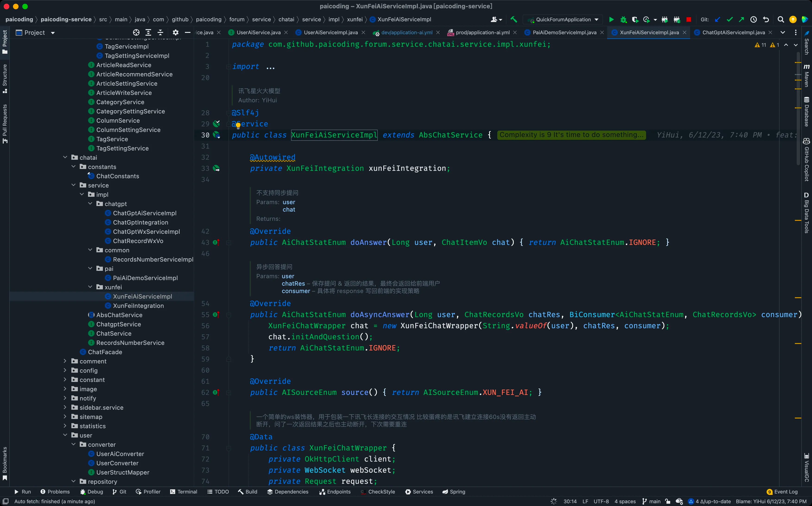This screenshot has height=506, width=812.
Task: Toggle the Structure tool window
Action: coord(5,78)
